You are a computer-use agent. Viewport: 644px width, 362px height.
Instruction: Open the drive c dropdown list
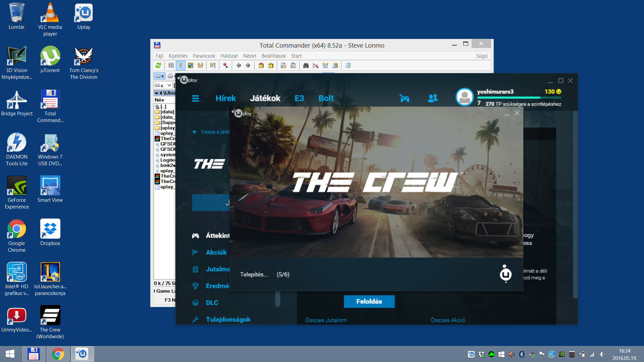(x=169, y=85)
